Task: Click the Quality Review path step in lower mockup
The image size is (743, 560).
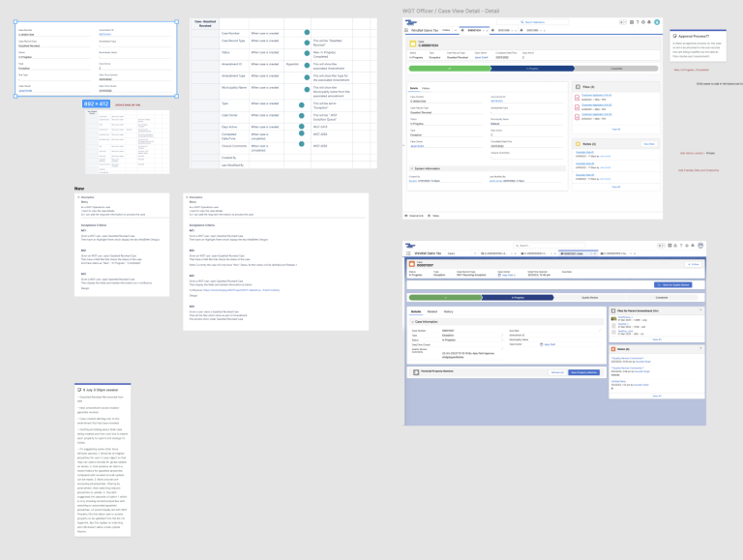Action: (x=590, y=298)
